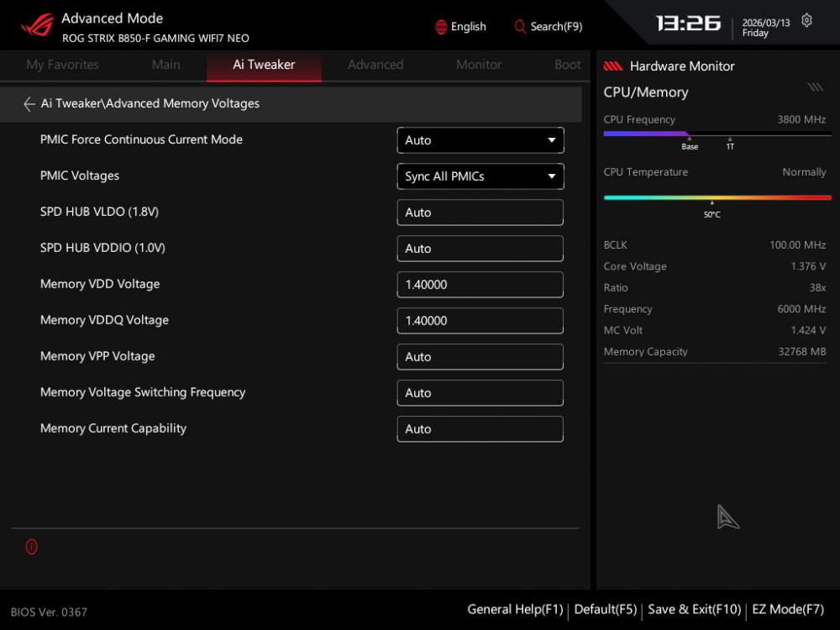840x630 pixels.
Task: Click the ROG logo in the header
Action: [36, 25]
